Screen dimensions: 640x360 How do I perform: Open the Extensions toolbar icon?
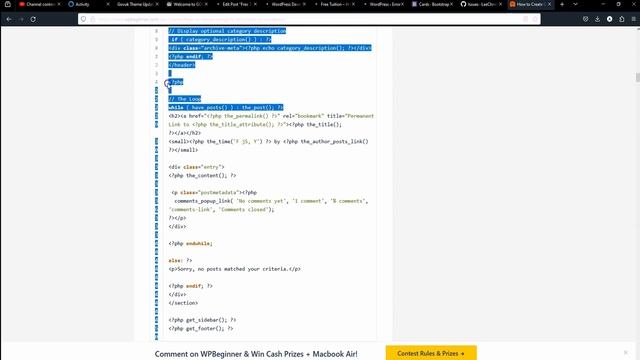tap(622, 19)
